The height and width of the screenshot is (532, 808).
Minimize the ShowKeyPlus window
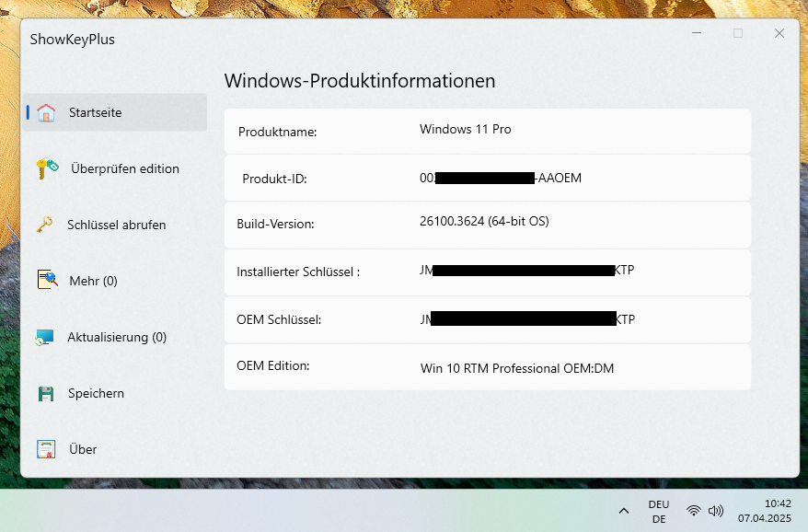pyautogui.click(x=697, y=33)
